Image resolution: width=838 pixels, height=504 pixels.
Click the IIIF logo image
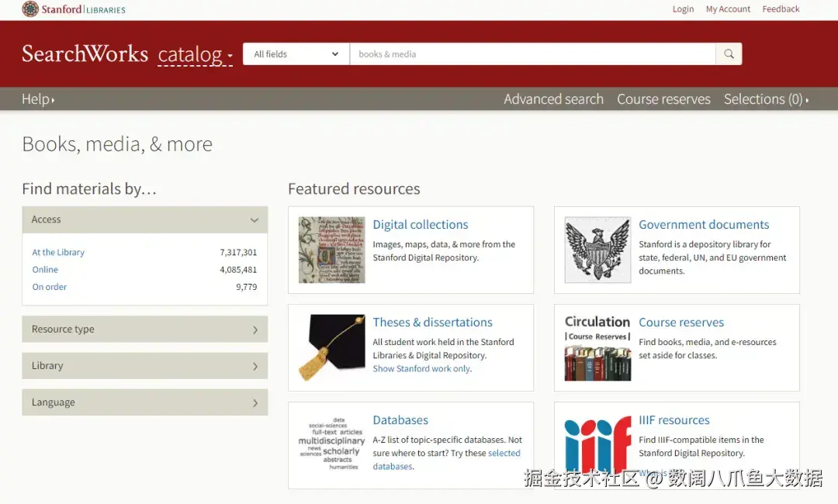click(x=597, y=445)
